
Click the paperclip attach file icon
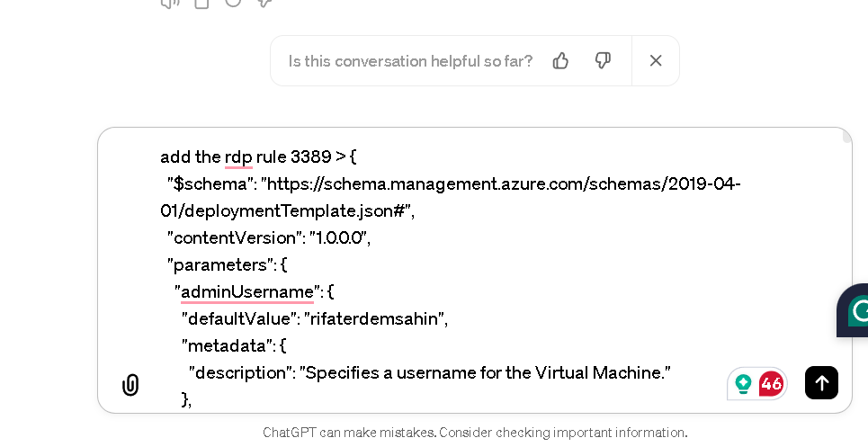130,384
